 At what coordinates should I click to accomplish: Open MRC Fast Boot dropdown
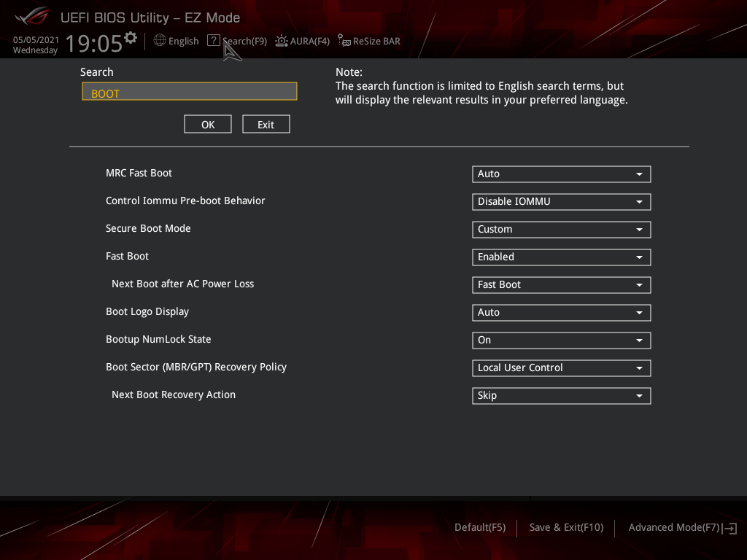(561, 174)
